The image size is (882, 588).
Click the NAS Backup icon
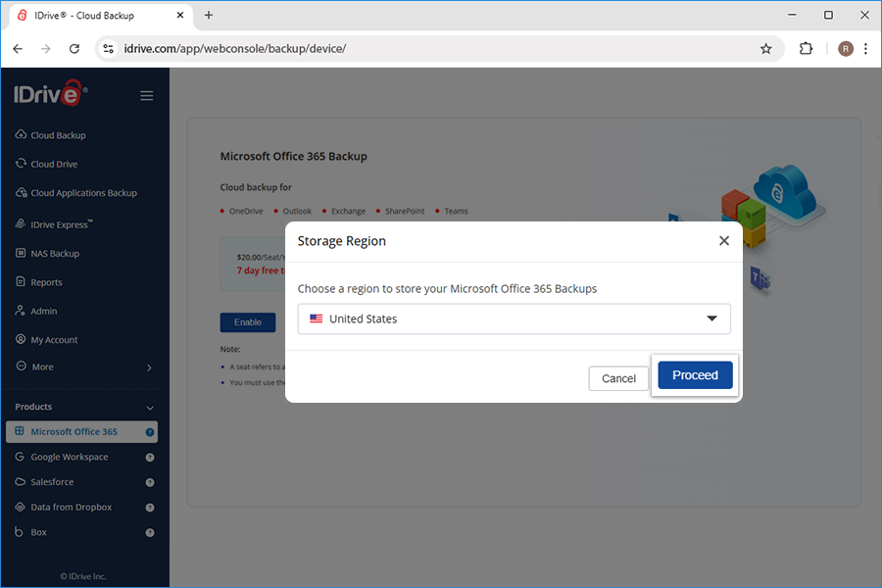click(x=21, y=253)
